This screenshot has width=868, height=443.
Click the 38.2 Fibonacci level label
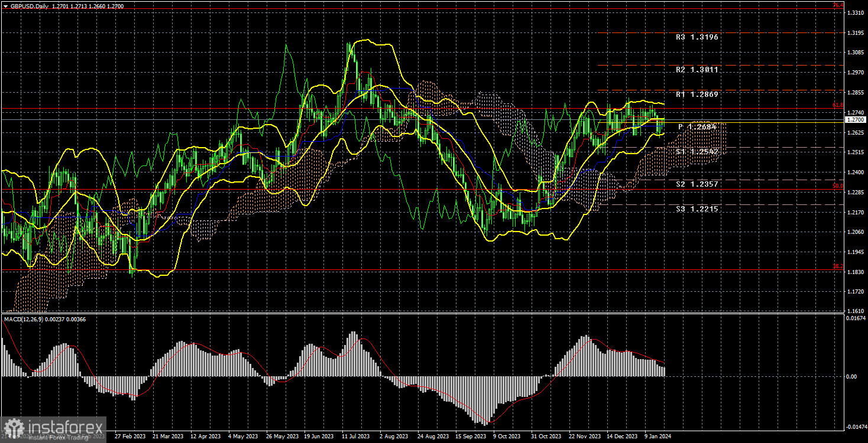click(838, 266)
